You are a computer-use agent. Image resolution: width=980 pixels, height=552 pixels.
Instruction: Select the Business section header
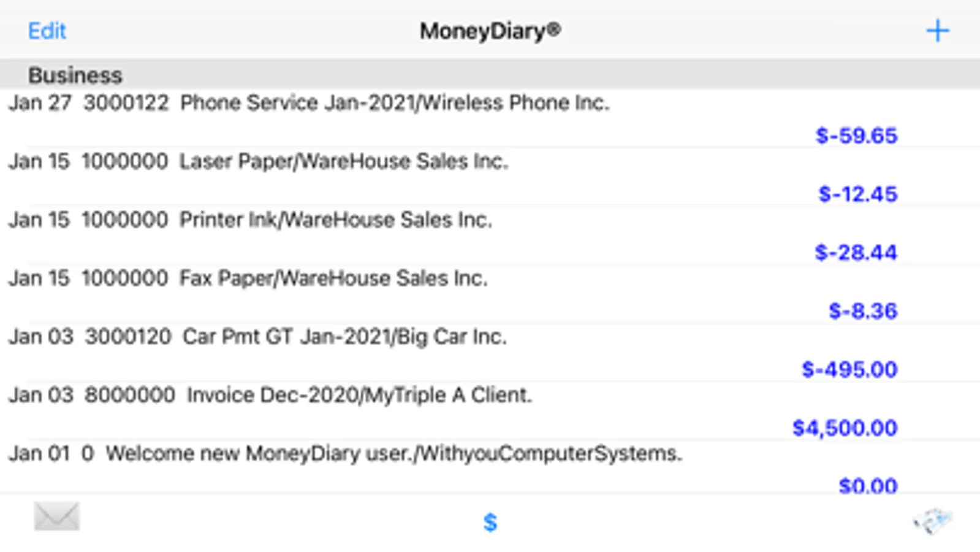pyautogui.click(x=75, y=75)
